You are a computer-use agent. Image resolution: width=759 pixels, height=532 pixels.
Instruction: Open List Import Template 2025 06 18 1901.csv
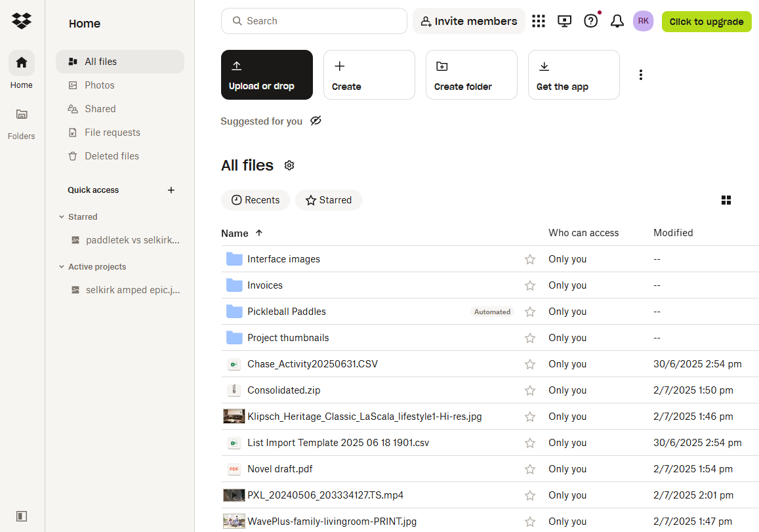coord(338,443)
